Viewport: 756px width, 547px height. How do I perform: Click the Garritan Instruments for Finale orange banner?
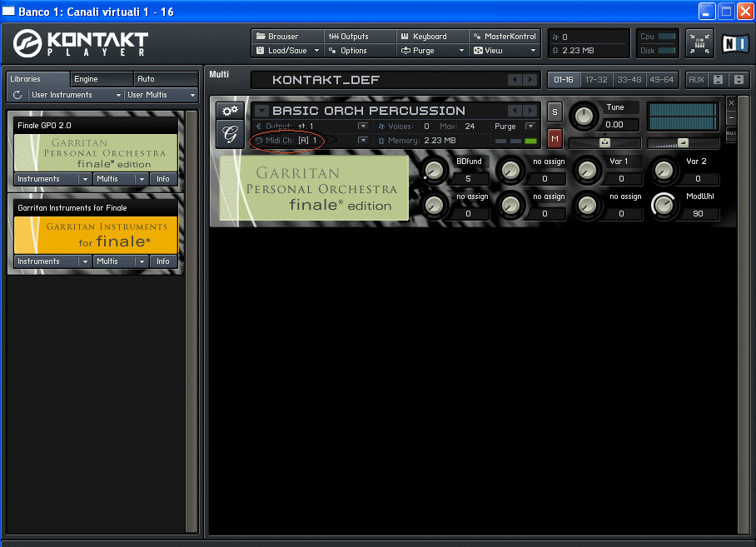[x=96, y=235]
